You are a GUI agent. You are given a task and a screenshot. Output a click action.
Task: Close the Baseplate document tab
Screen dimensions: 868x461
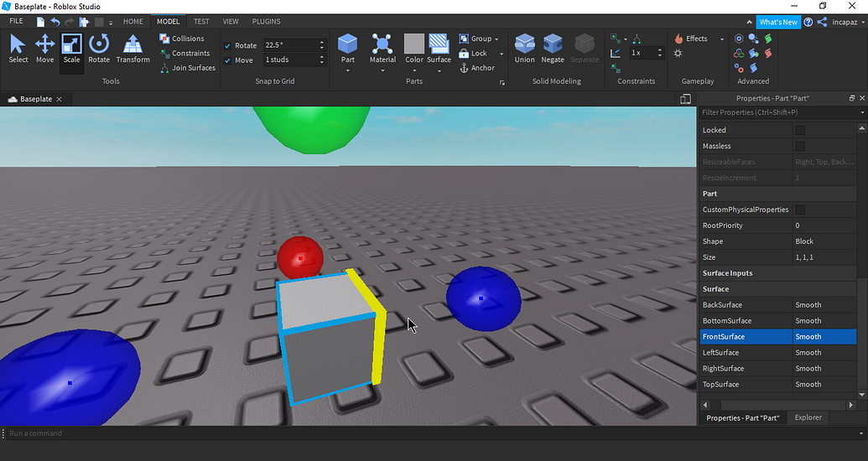[x=60, y=99]
